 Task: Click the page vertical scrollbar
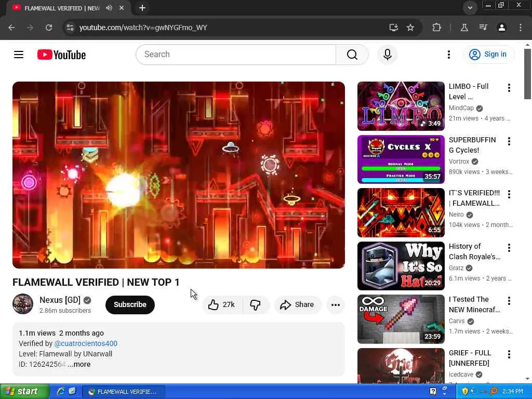coord(527,74)
